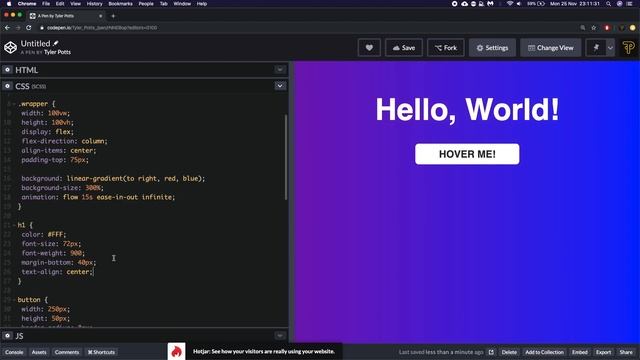The width and height of the screenshot is (640, 360).
Task: Open macOS Notification Center icon
Action: pyautogui.click(x=629, y=4)
